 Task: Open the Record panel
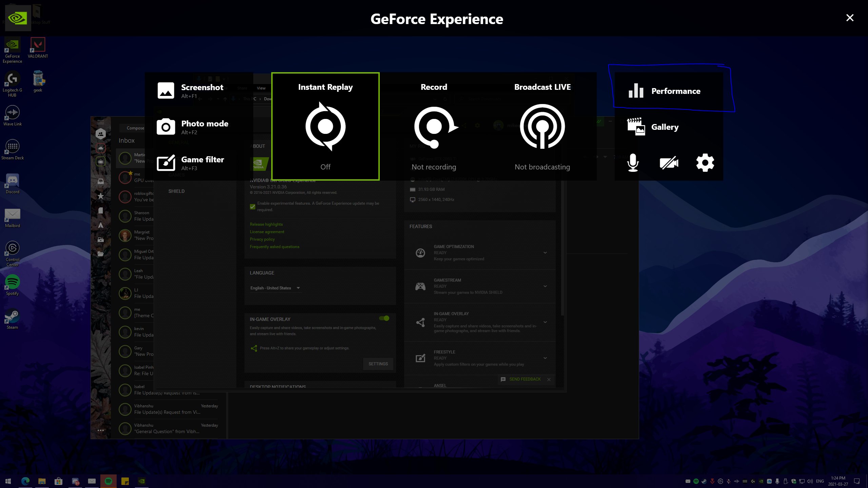pyautogui.click(x=434, y=126)
